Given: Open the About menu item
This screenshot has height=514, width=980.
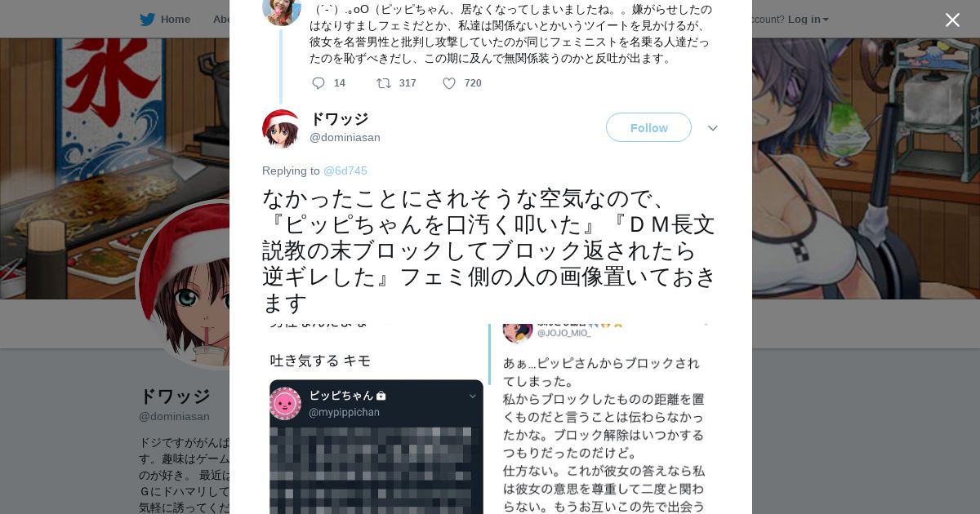Looking at the screenshot, I should (221, 19).
